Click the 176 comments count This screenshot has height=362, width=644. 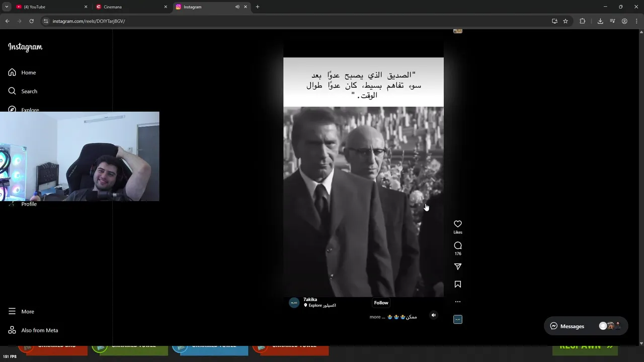click(458, 253)
